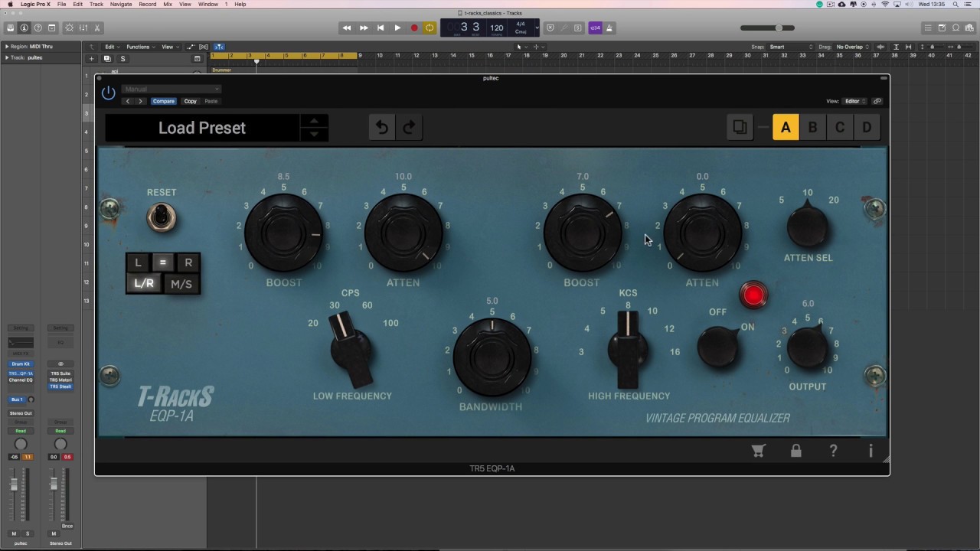
Task: Toggle the plugin power bypass button
Action: [108, 93]
